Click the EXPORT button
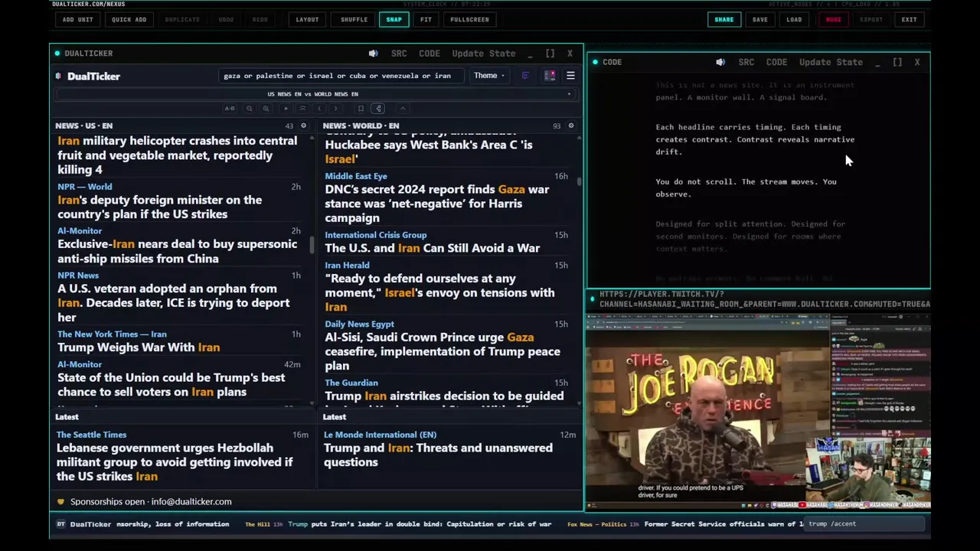This screenshot has width=980, height=551. point(871,19)
